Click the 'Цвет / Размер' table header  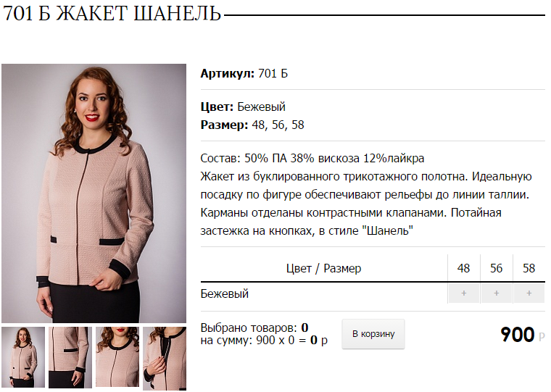323,268
